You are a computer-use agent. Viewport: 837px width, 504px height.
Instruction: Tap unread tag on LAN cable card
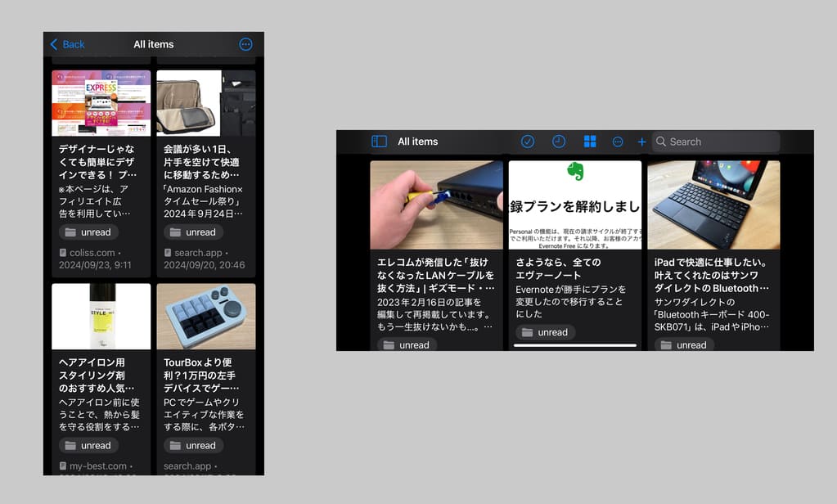coord(407,345)
